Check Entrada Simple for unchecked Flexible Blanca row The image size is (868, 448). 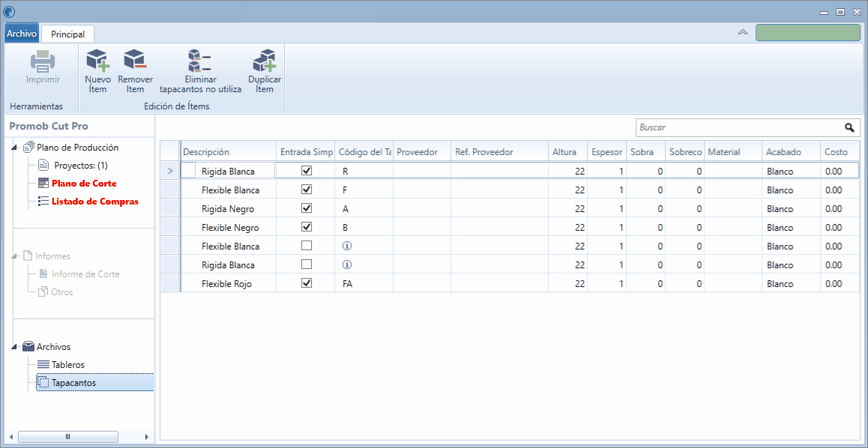coord(306,246)
